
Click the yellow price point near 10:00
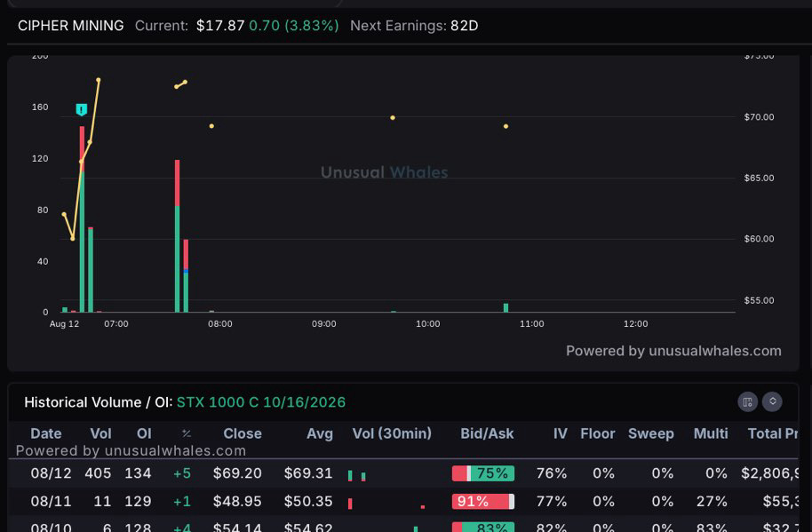click(x=393, y=118)
